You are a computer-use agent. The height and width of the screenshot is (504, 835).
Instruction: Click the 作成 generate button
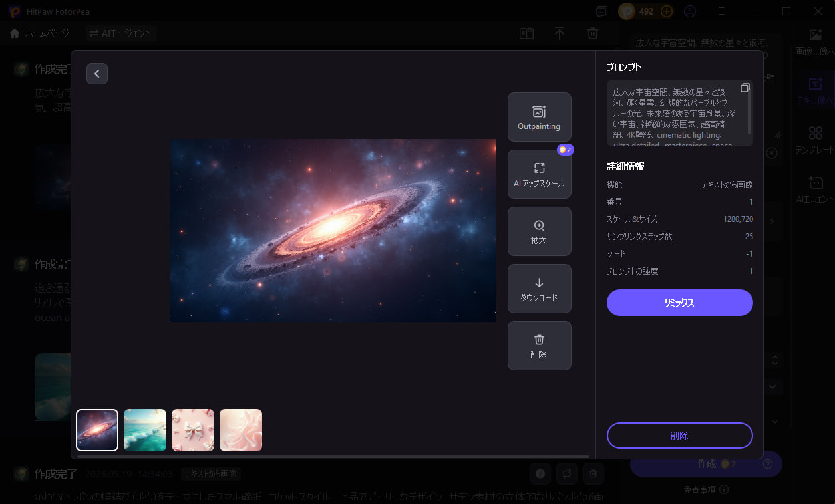pos(706,464)
